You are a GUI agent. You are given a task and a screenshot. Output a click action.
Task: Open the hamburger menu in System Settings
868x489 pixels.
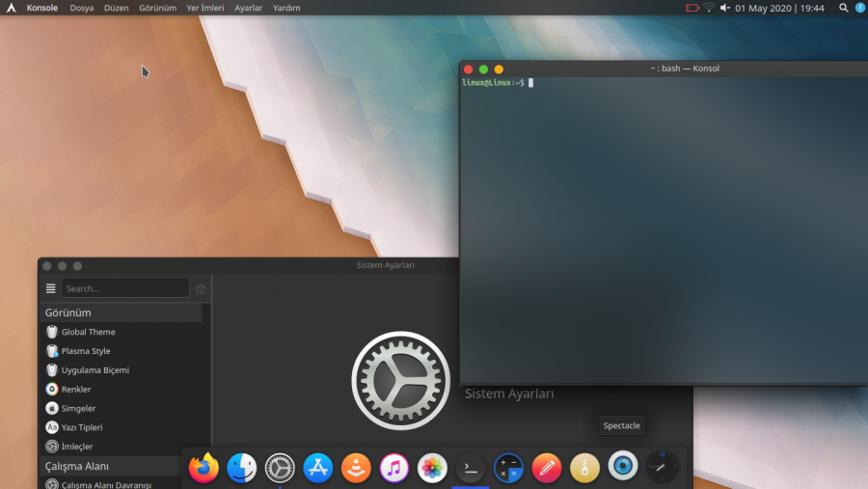pos(51,288)
